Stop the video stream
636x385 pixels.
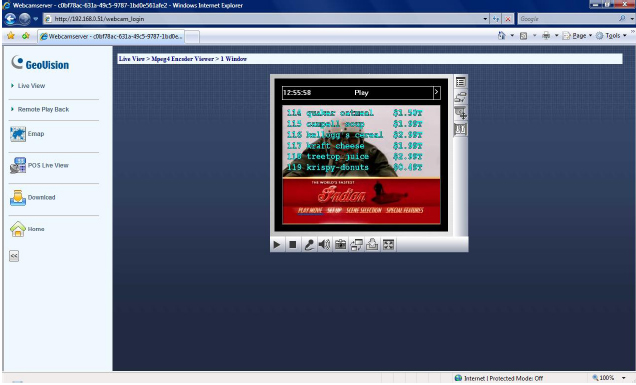(x=292, y=245)
